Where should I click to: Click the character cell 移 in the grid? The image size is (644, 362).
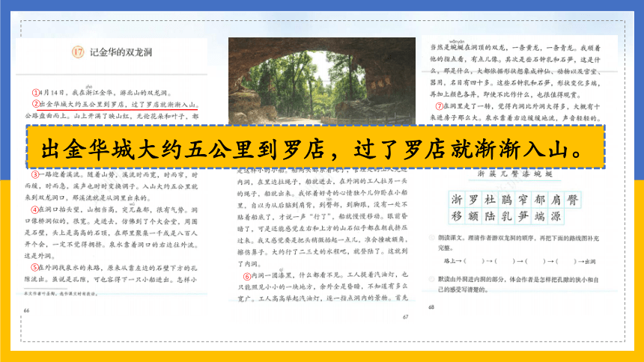pyautogui.click(x=457, y=216)
